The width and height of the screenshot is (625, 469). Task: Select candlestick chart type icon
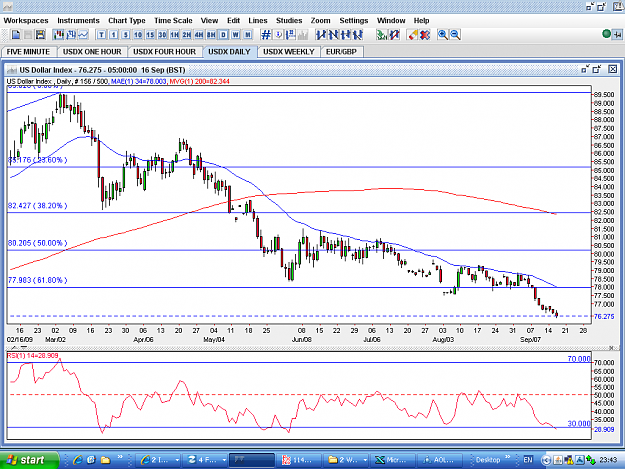click(59, 35)
